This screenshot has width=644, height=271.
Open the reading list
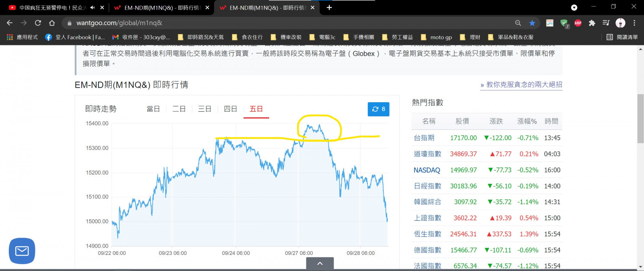pos(622,37)
